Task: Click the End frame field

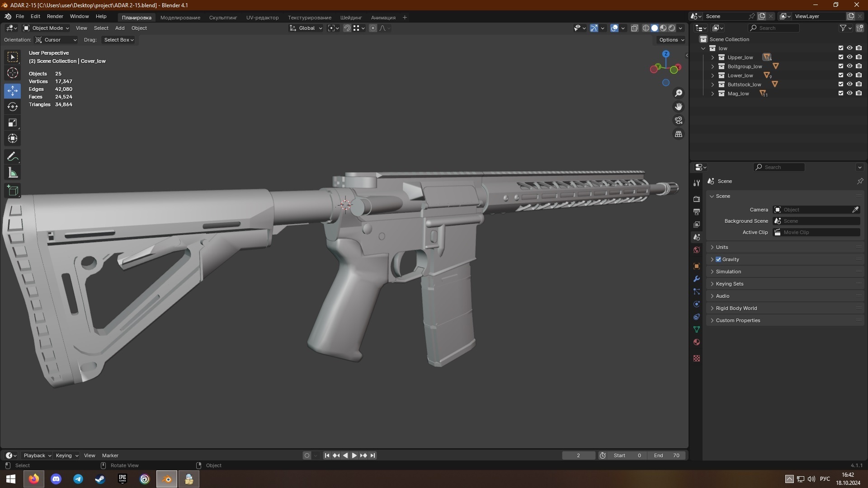Action: [666, 455]
